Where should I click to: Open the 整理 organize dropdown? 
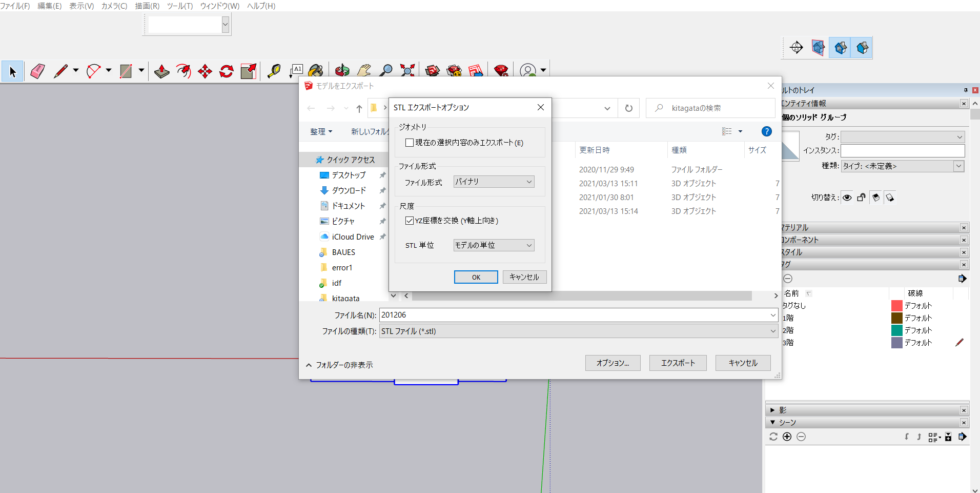coord(321,132)
